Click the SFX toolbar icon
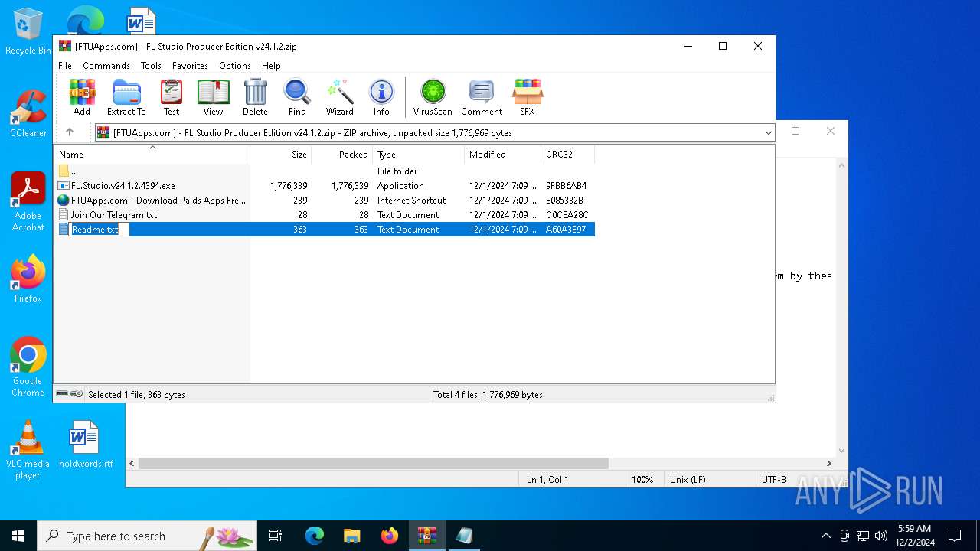 (x=528, y=97)
